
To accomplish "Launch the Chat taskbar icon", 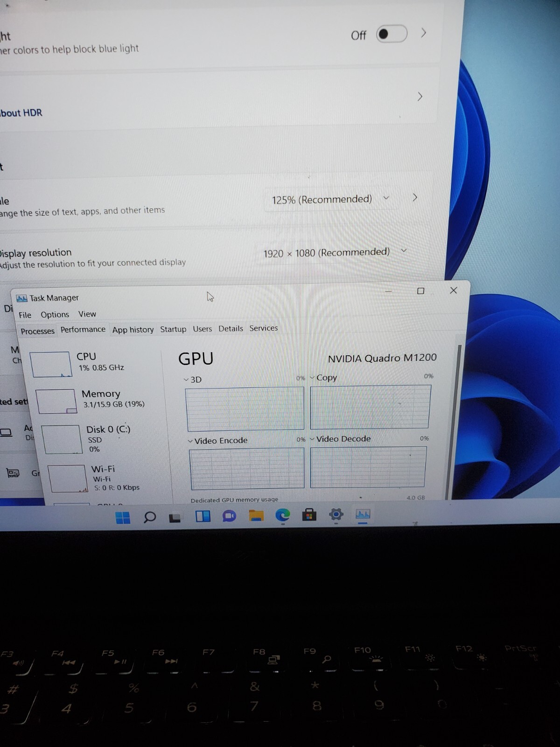I will [x=229, y=516].
